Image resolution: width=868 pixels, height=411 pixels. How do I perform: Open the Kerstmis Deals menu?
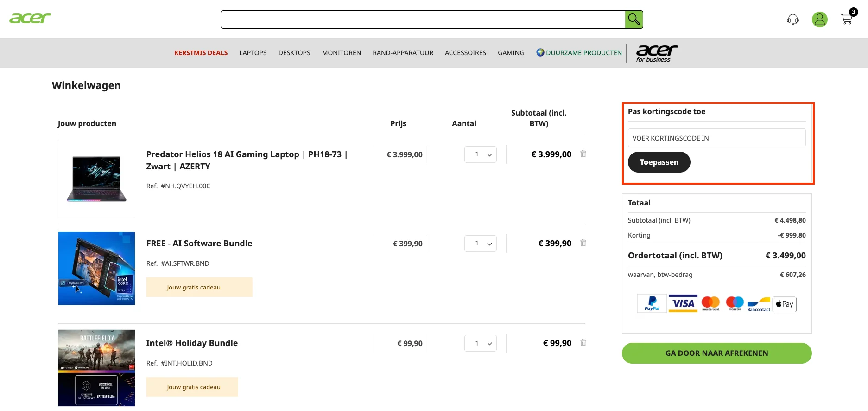pyautogui.click(x=201, y=53)
